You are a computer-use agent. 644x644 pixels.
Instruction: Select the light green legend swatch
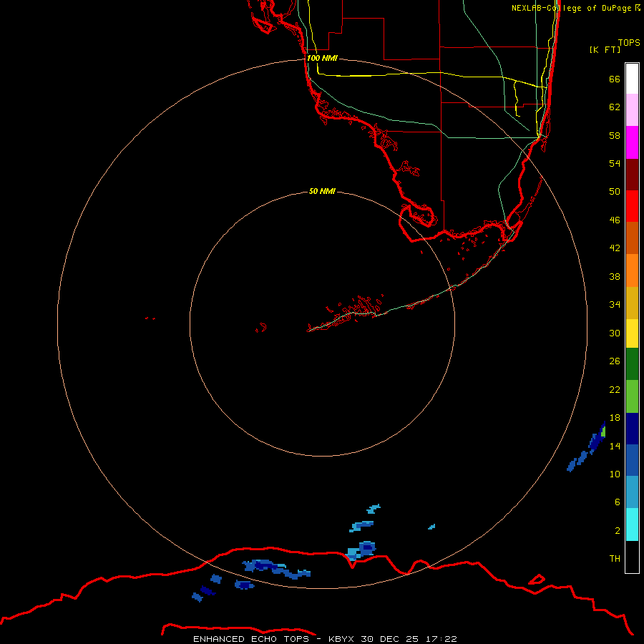tap(632, 396)
